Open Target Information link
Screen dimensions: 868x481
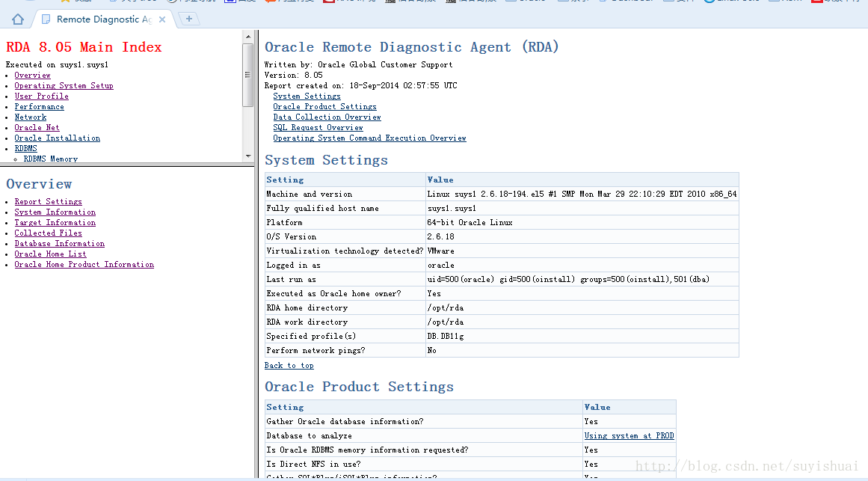[x=55, y=223]
